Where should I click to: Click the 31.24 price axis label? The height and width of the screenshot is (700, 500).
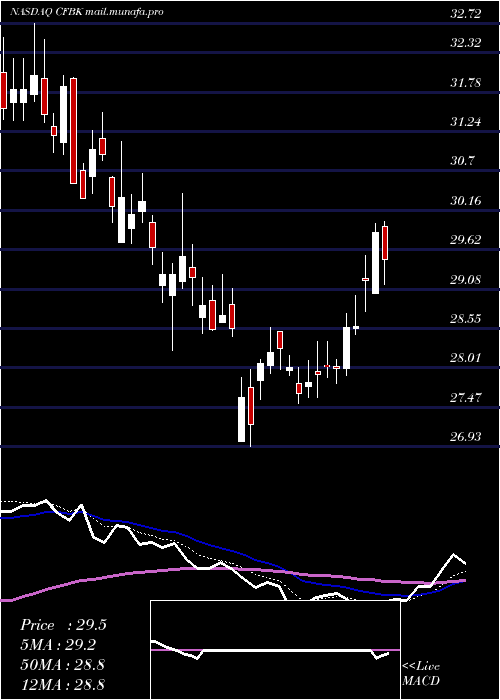point(466,121)
